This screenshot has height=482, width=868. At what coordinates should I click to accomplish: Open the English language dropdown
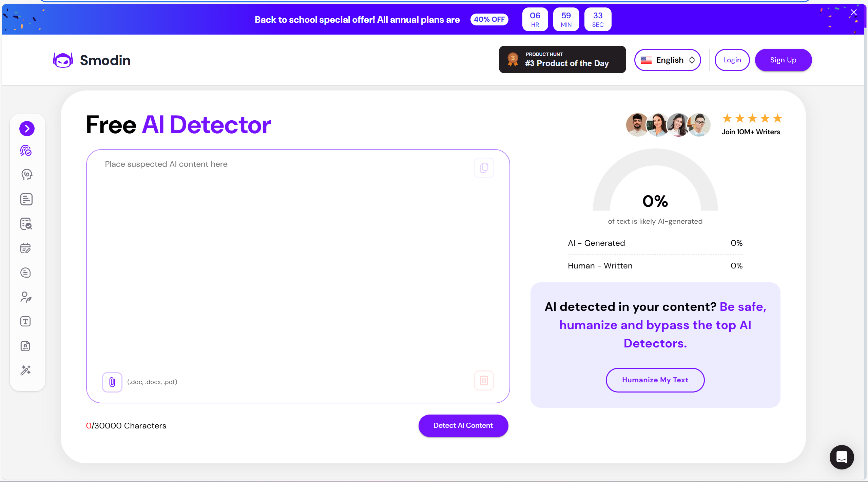pos(667,60)
